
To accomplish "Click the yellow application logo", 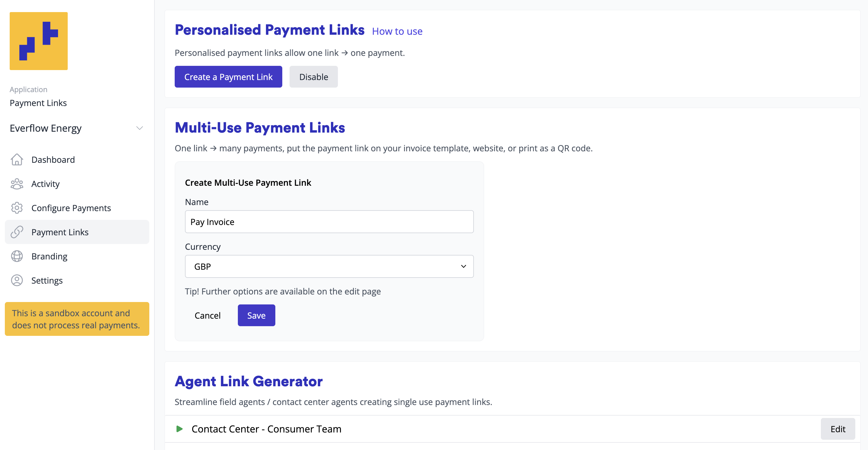I will click(38, 41).
